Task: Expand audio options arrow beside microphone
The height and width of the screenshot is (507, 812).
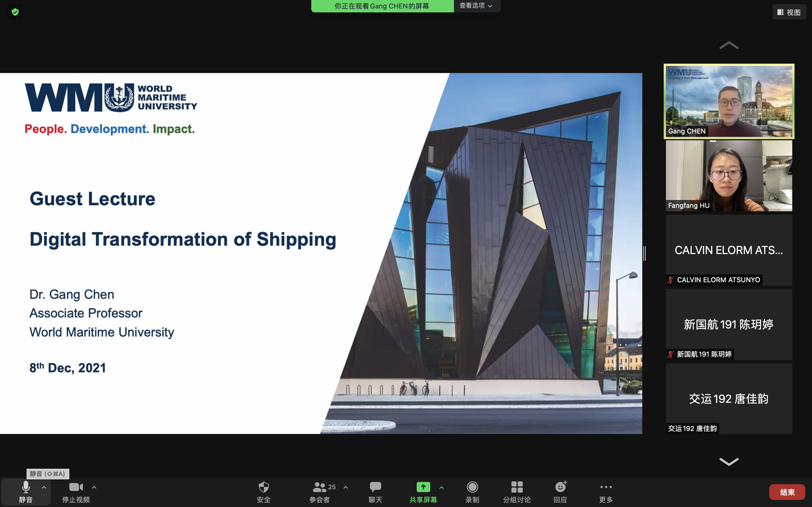Action: coord(44,487)
